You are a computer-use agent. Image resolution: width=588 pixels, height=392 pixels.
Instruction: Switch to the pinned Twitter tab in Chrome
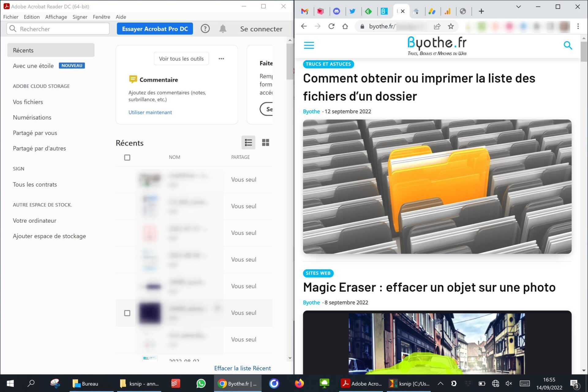pyautogui.click(x=353, y=11)
